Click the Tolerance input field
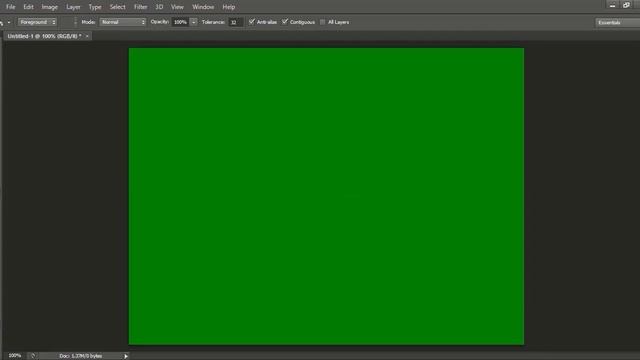Image resolution: width=640 pixels, height=360 pixels. 236,22
